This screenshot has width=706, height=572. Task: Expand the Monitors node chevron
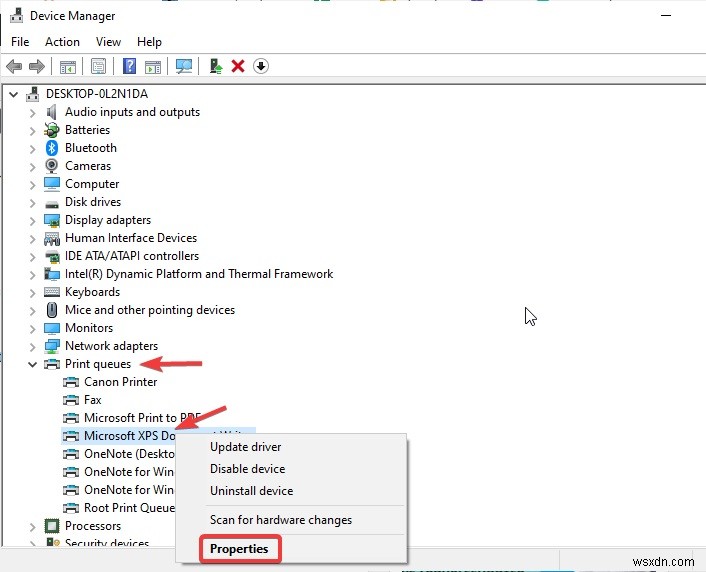click(32, 328)
